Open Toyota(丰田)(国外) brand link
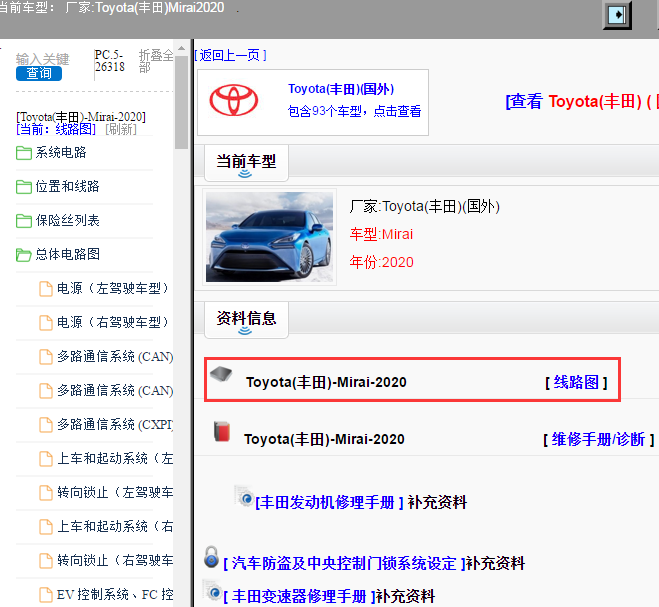The image size is (659, 607). click(341, 89)
